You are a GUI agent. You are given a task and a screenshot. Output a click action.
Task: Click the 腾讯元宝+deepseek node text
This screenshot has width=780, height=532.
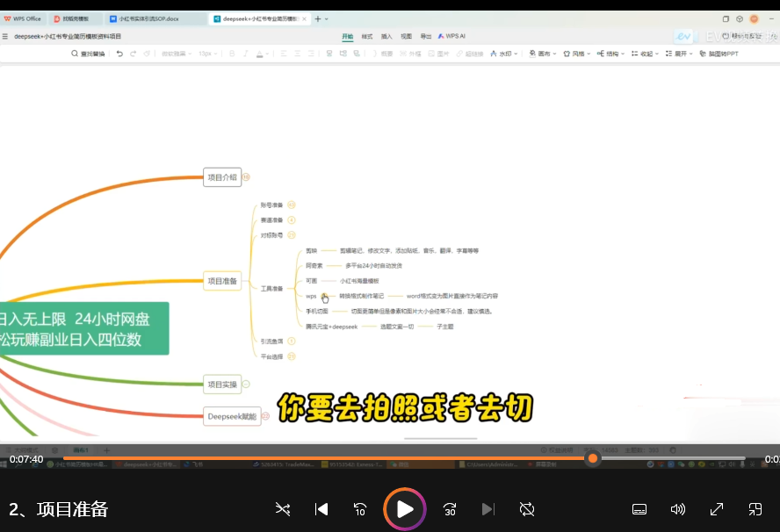coord(331,327)
